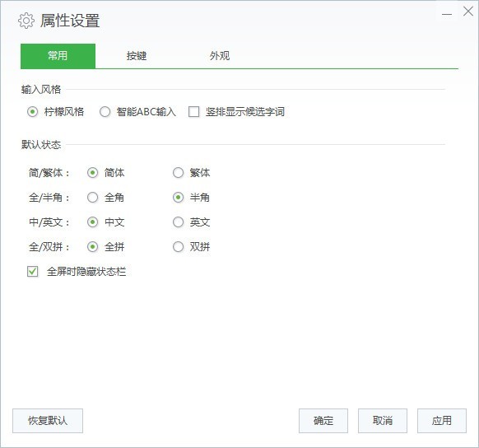Image resolution: width=479 pixels, height=448 pixels.
Task: Click the settings gear icon beside 属性设置
Action: (26, 21)
